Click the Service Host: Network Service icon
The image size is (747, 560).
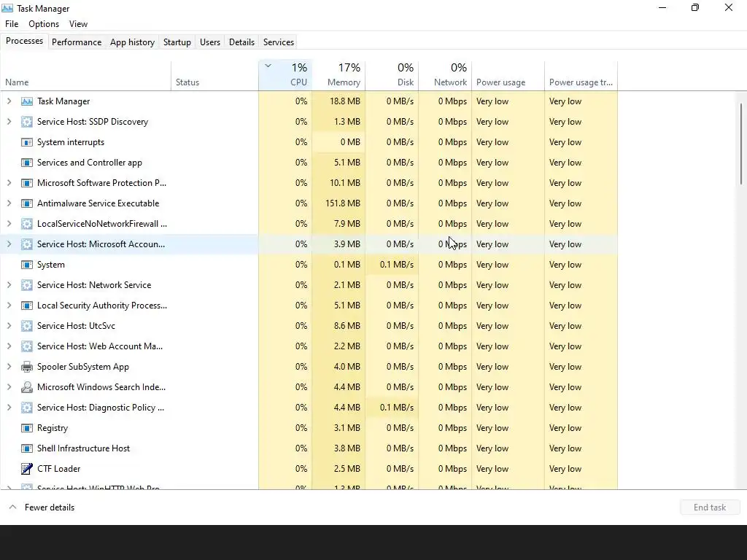[x=27, y=285]
